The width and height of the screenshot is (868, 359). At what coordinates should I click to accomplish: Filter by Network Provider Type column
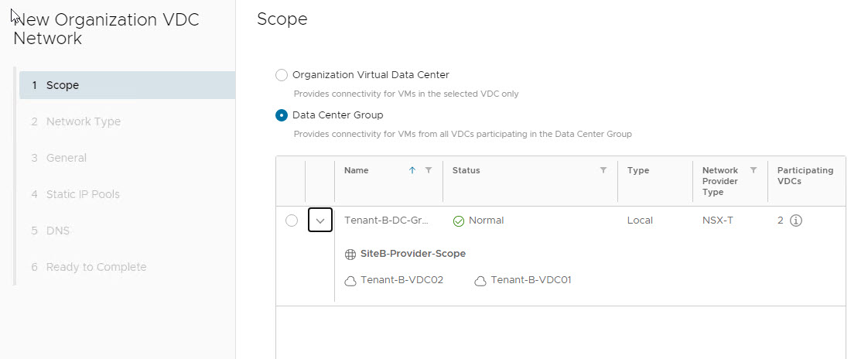[x=754, y=170]
